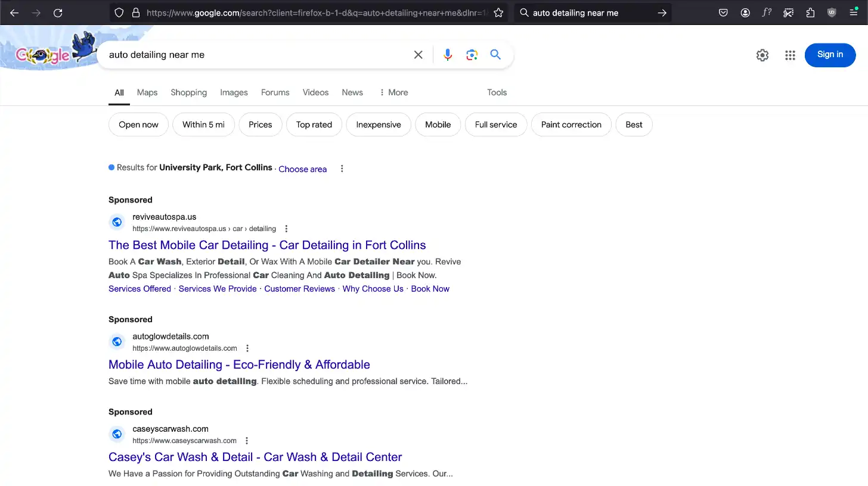This screenshot has width=868, height=486.
Task: Select the All results tab
Action: [119, 92]
